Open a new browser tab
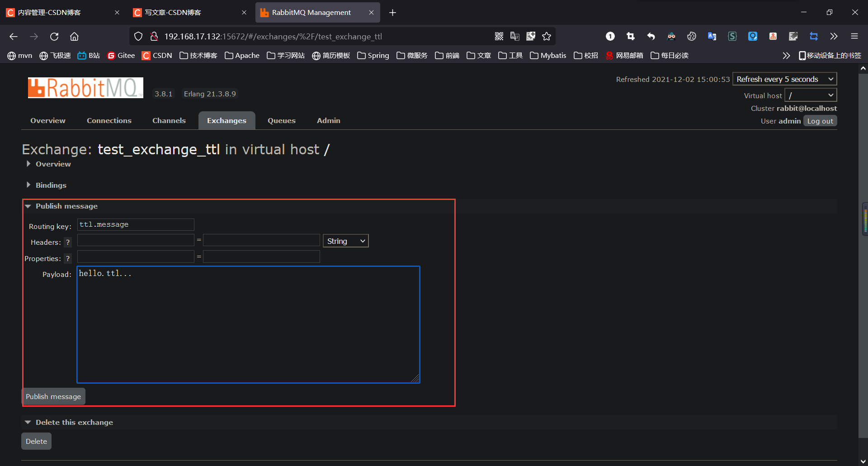 392,13
